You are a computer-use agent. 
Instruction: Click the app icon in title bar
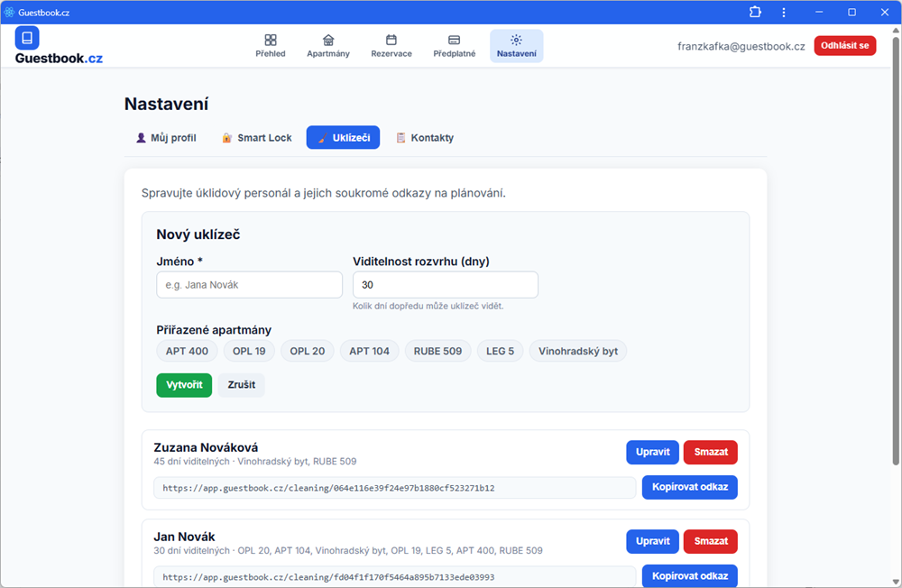(9, 12)
